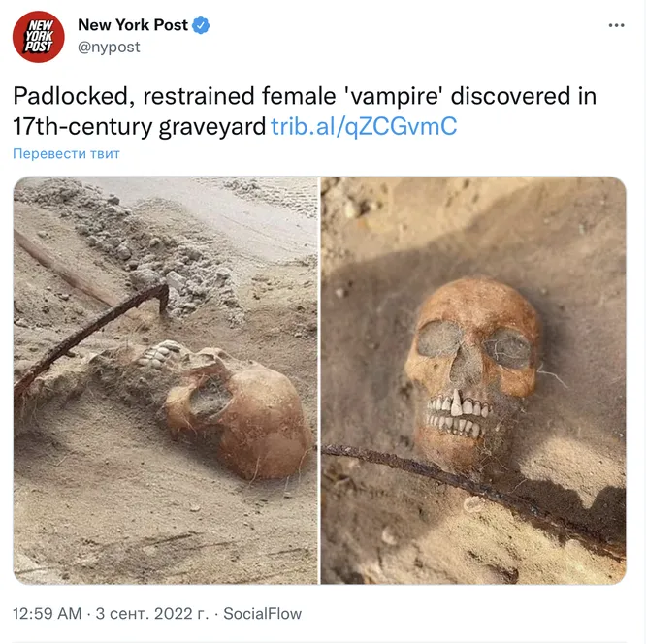Image resolution: width=646 pixels, height=644 pixels.
Task: Open the trib.al/qZCGvmC article link
Action: tap(364, 126)
